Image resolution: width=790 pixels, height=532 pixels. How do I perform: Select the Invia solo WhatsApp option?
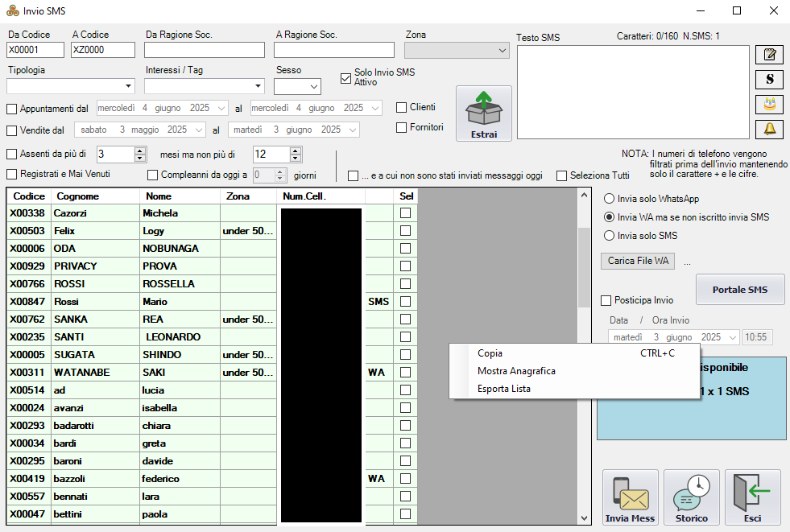[610, 199]
